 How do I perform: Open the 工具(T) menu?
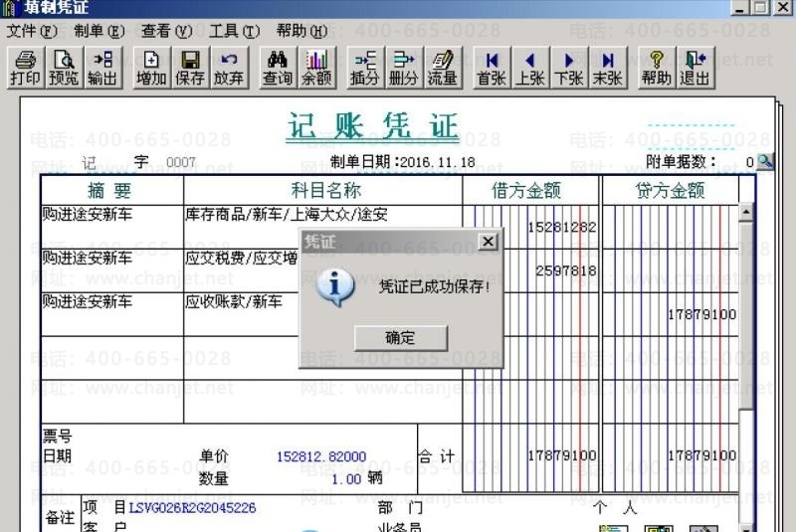pyautogui.click(x=235, y=31)
